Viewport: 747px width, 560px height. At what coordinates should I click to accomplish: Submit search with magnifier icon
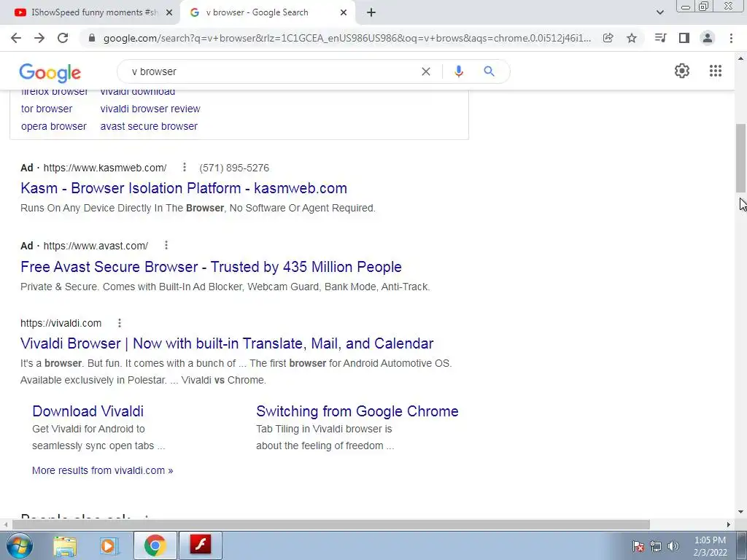(x=489, y=71)
